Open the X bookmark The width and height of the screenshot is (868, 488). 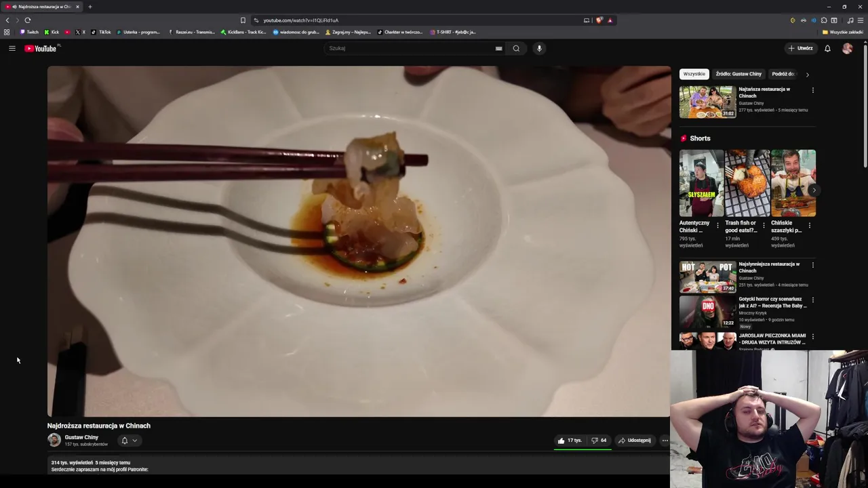click(x=80, y=32)
